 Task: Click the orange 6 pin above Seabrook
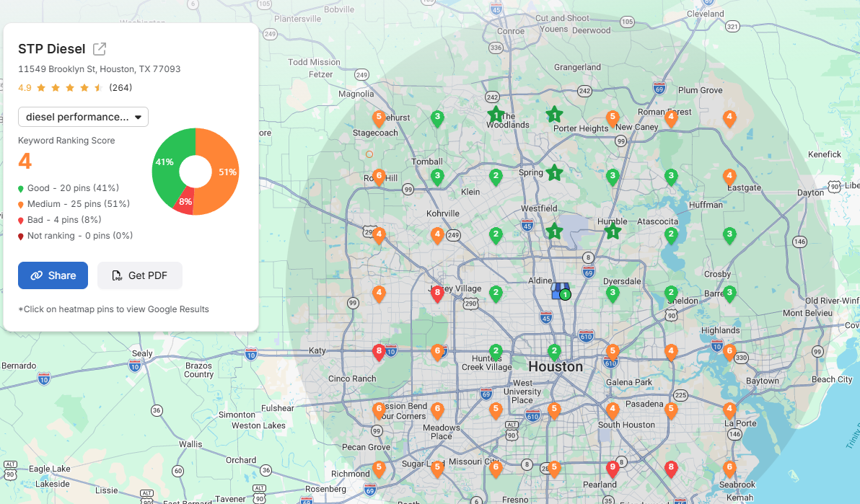[x=729, y=469]
